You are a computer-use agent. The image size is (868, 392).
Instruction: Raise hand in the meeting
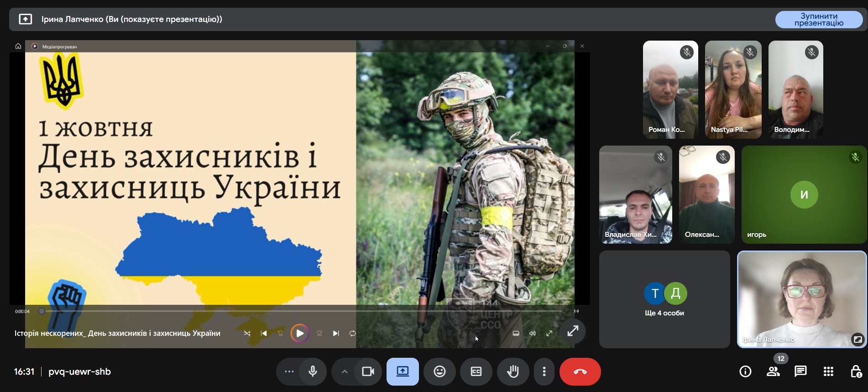(x=513, y=371)
